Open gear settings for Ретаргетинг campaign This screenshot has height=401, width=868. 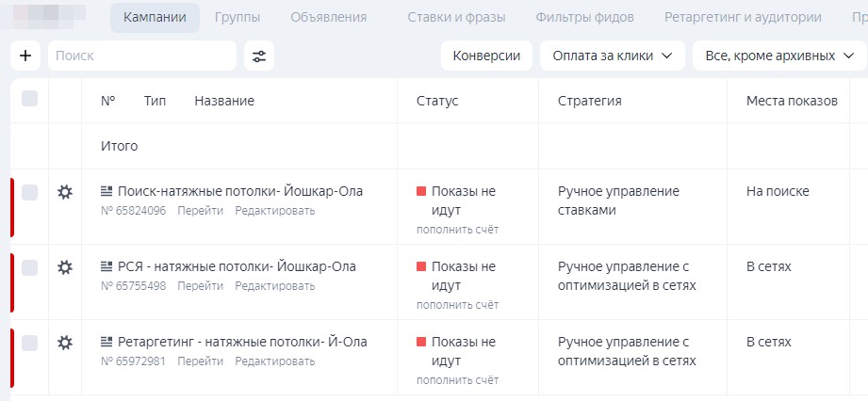65,343
